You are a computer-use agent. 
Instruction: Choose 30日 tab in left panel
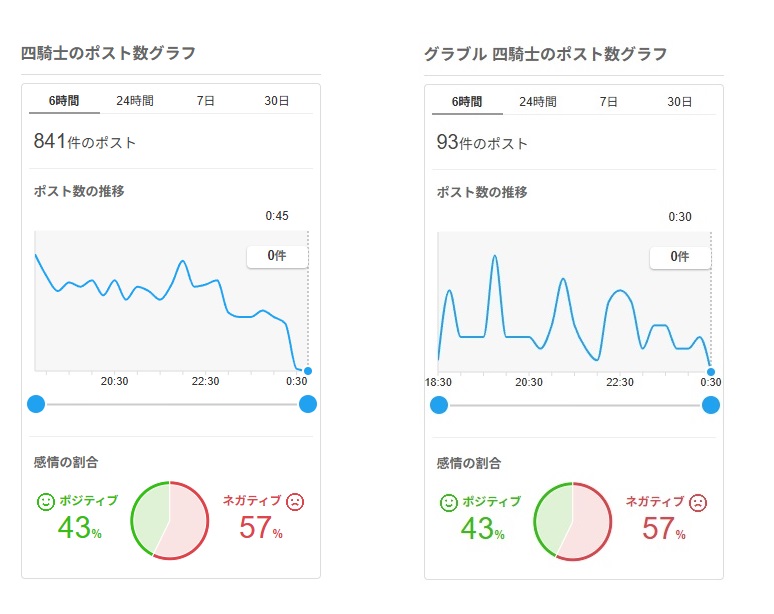tap(276, 101)
